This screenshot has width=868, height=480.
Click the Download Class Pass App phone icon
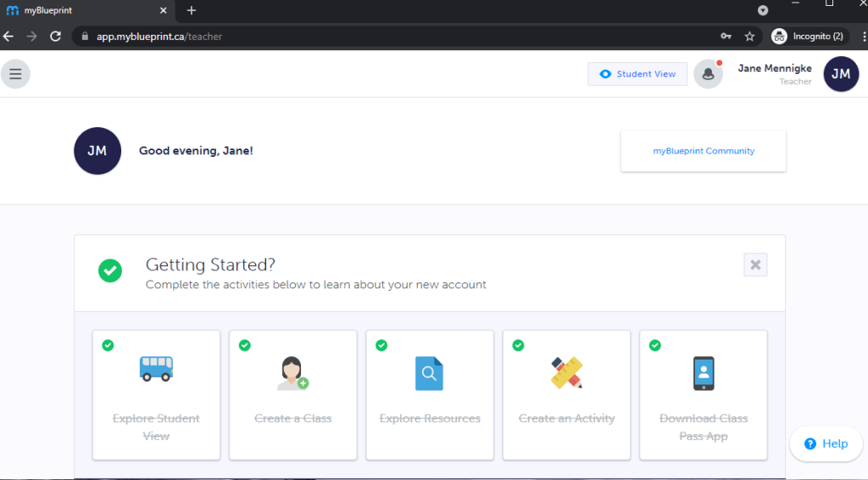click(703, 373)
